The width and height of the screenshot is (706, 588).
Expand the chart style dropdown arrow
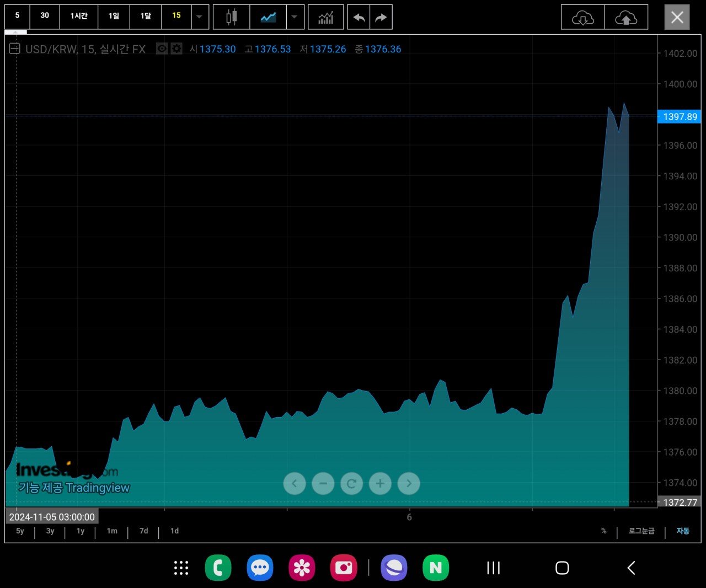[x=295, y=17]
